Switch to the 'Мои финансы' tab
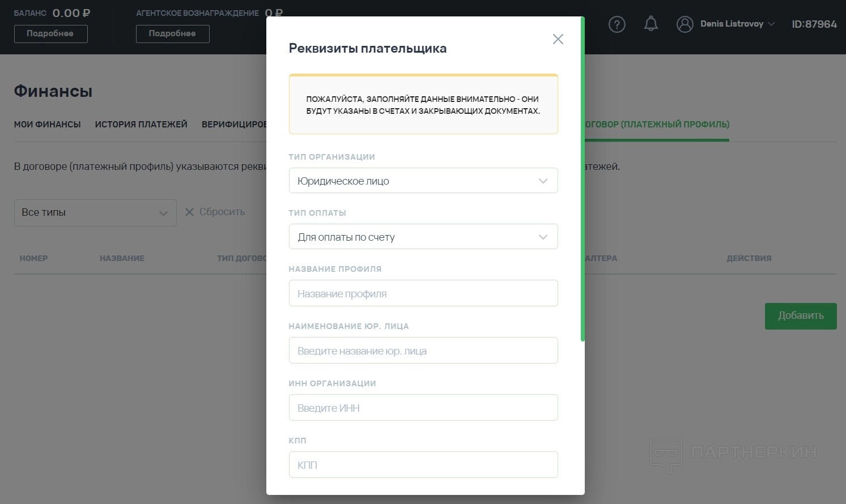 (48, 125)
